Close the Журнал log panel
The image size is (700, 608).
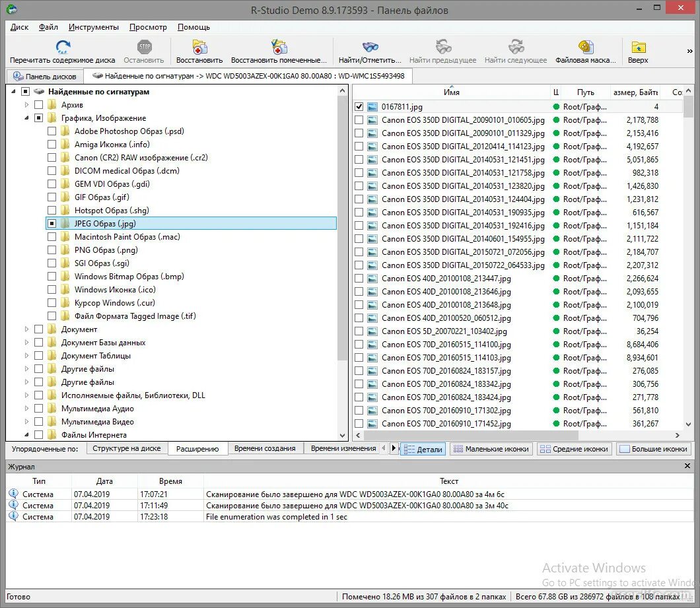coord(687,466)
